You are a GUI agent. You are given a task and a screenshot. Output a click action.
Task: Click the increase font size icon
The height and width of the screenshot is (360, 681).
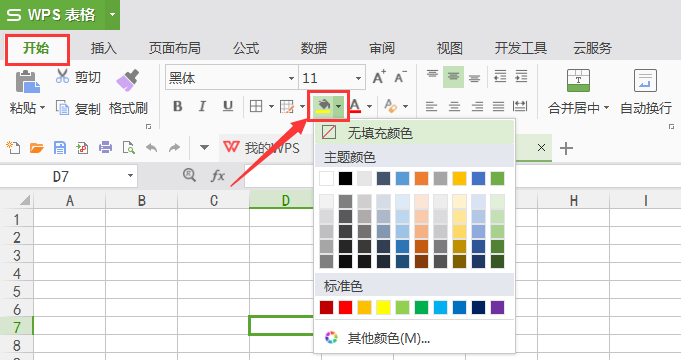click(x=379, y=77)
